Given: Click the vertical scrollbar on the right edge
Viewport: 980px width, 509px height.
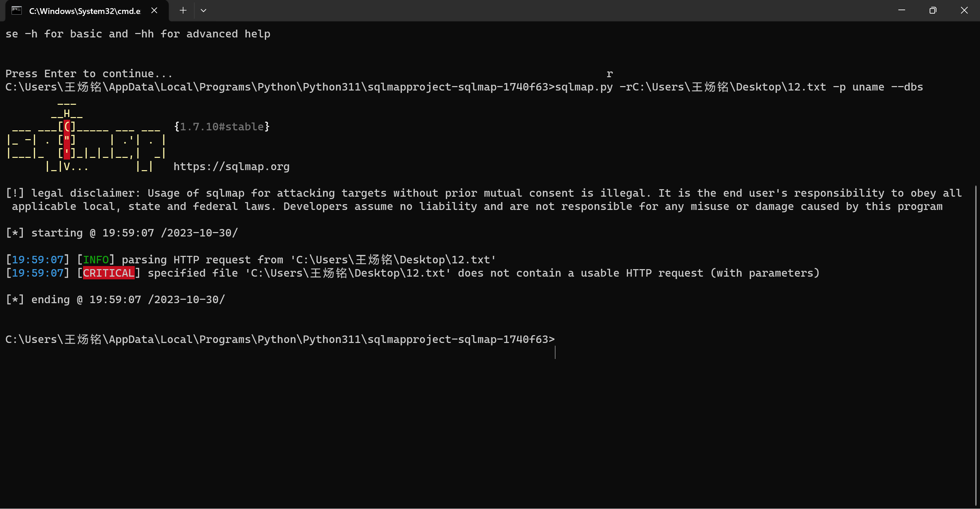Looking at the screenshot, I should point(976,342).
